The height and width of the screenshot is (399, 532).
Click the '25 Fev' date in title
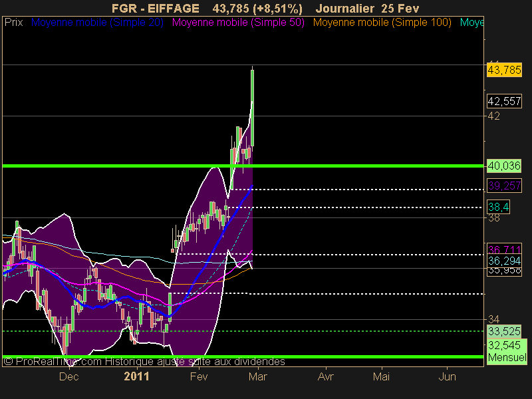coord(400,9)
